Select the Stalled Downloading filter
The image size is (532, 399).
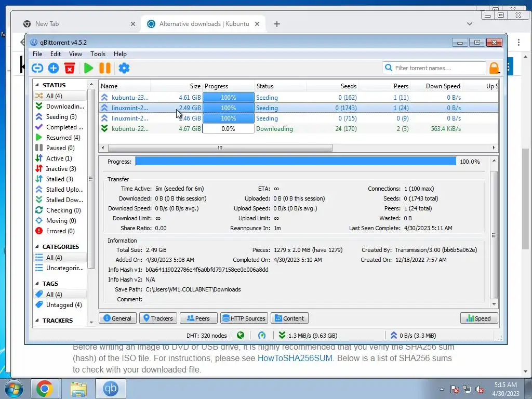(x=60, y=200)
